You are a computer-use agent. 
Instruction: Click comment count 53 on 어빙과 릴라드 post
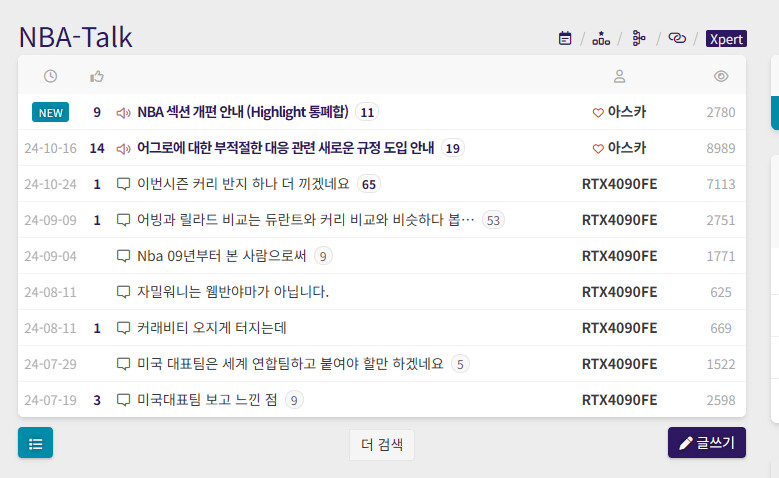(493, 220)
